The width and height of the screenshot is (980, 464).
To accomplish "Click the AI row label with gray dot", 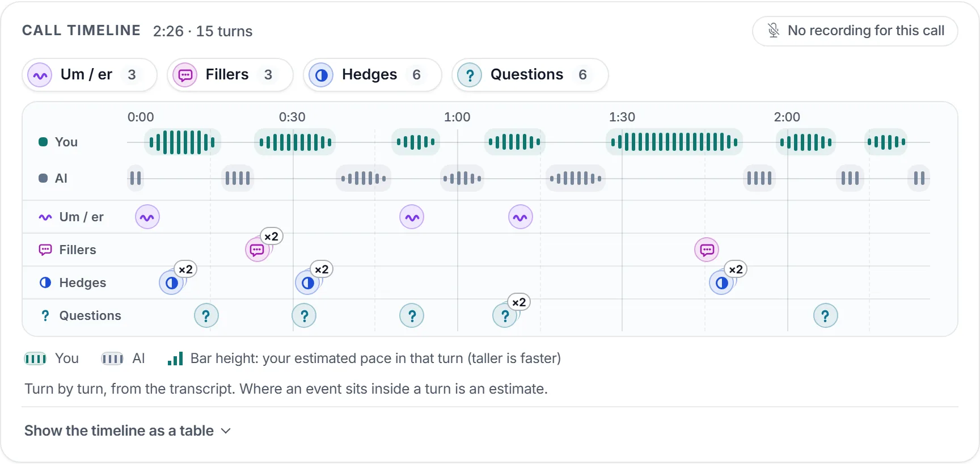I will 53,178.
